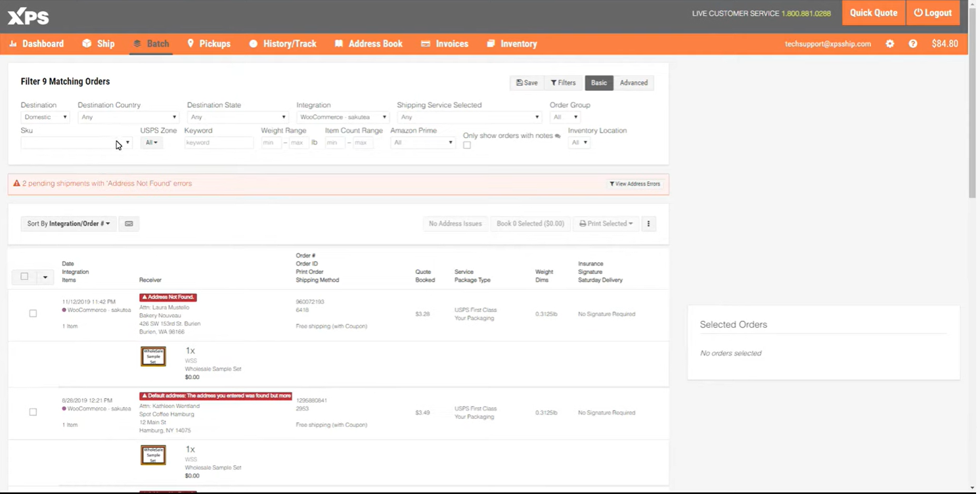Open the vertical ellipsis menu beside Print Selected
Viewport: 980px width, 494px height.
click(648, 223)
